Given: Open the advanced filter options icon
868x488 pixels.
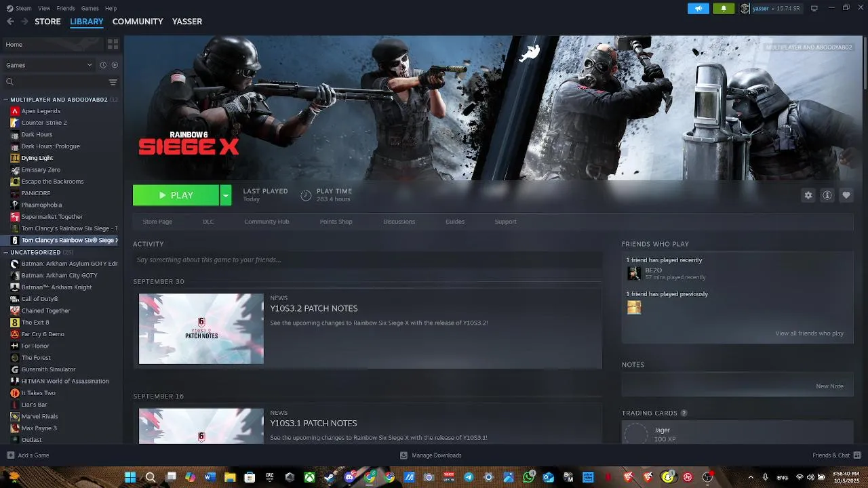Looking at the screenshot, I should (113, 82).
